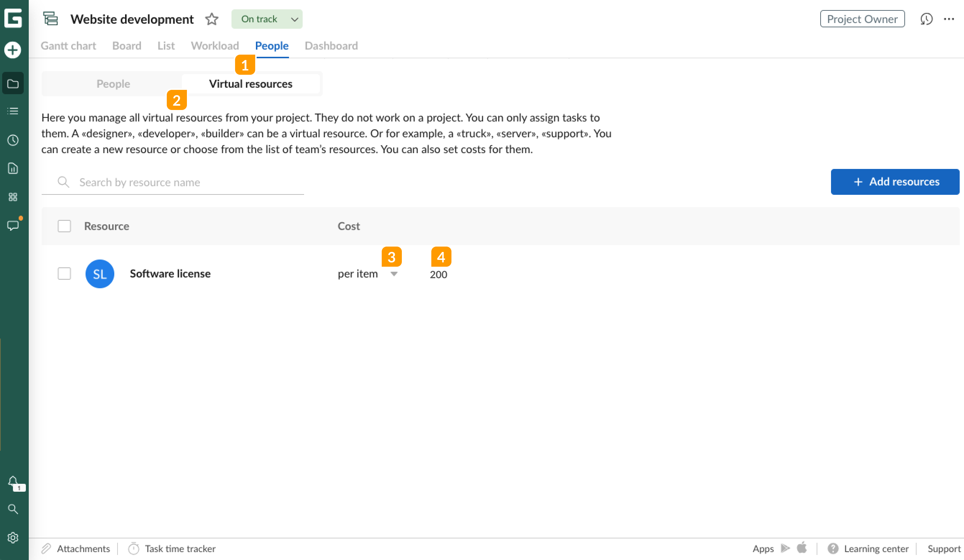Focus the Search by resource name field
Screen dimensions: 964x560
[x=173, y=182]
